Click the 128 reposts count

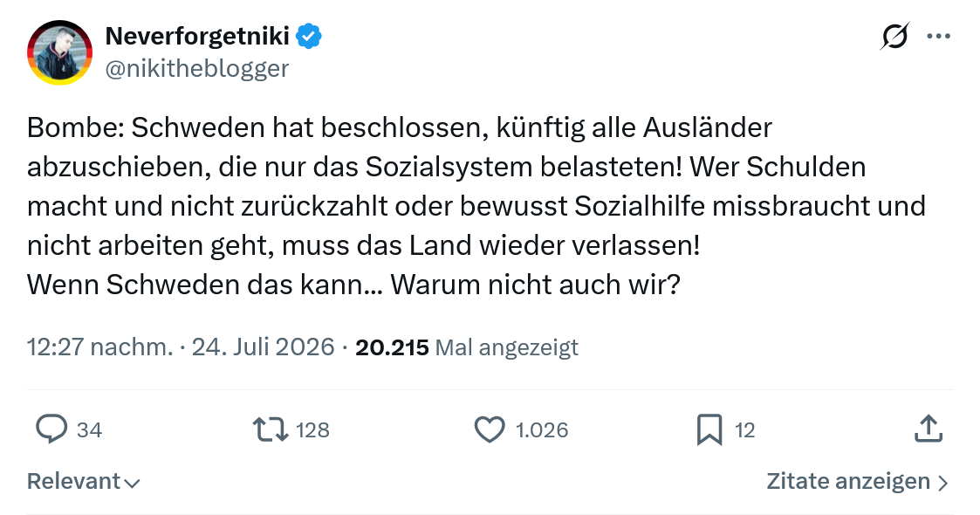(x=312, y=430)
